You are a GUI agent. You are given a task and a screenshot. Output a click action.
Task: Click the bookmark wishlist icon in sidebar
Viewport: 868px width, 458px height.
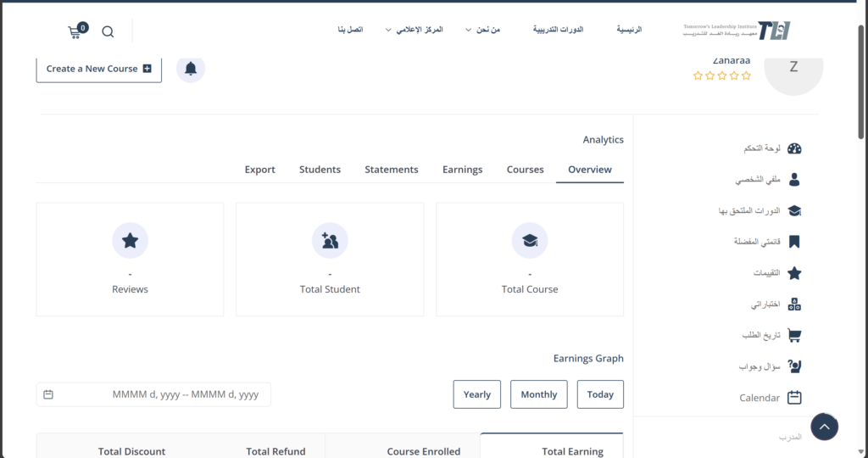[x=794, y=242]
